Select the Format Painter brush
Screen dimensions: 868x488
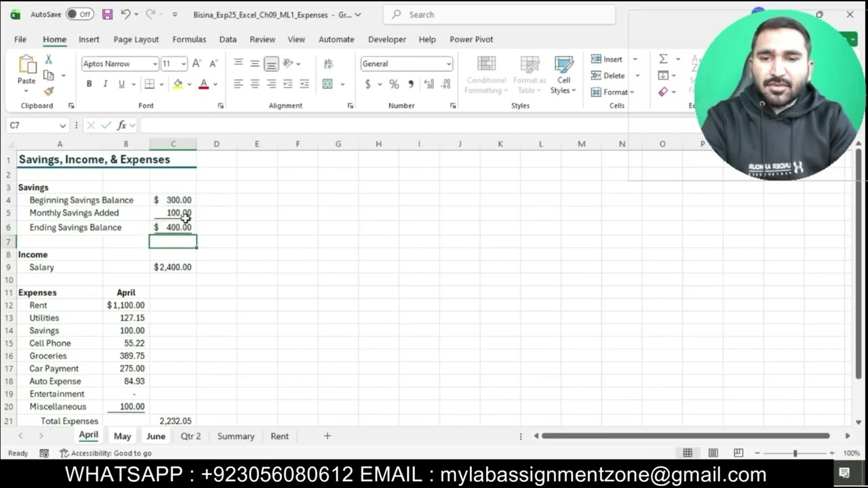tap(48, 91)
